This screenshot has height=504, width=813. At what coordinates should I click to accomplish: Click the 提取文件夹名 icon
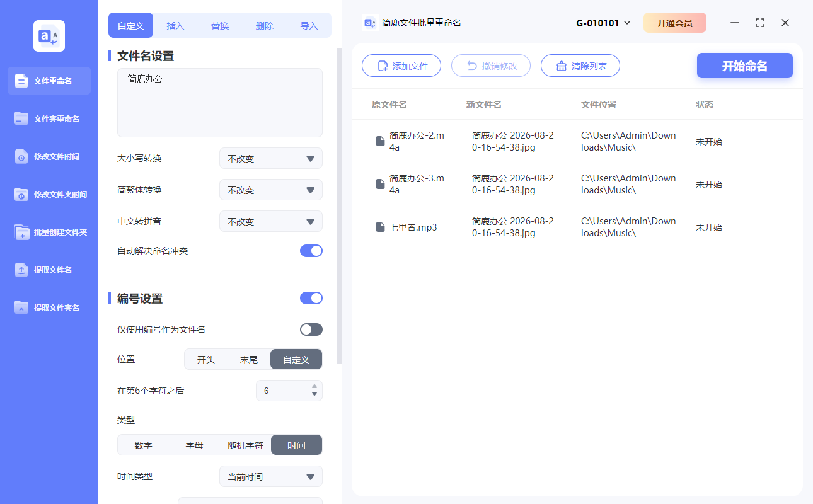(x=21, y=307)
